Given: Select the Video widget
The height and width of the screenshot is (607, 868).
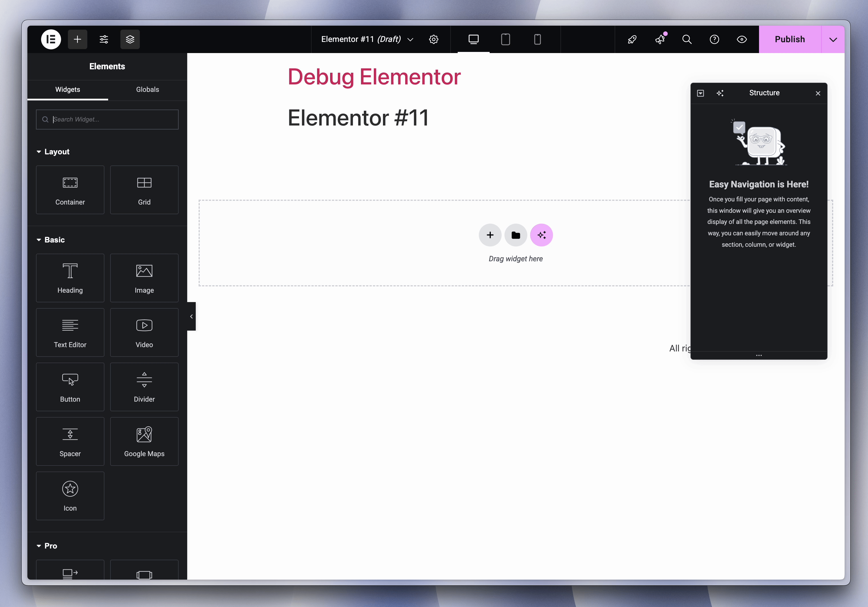Looking at the screenshot, I should (x=144, y=332).
